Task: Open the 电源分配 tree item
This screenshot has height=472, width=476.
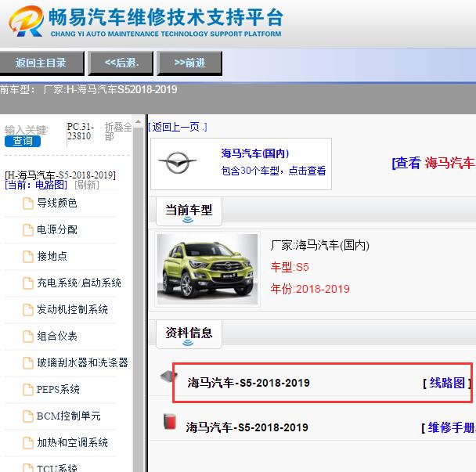Action: pyautogui.click(x=57, y=230)
